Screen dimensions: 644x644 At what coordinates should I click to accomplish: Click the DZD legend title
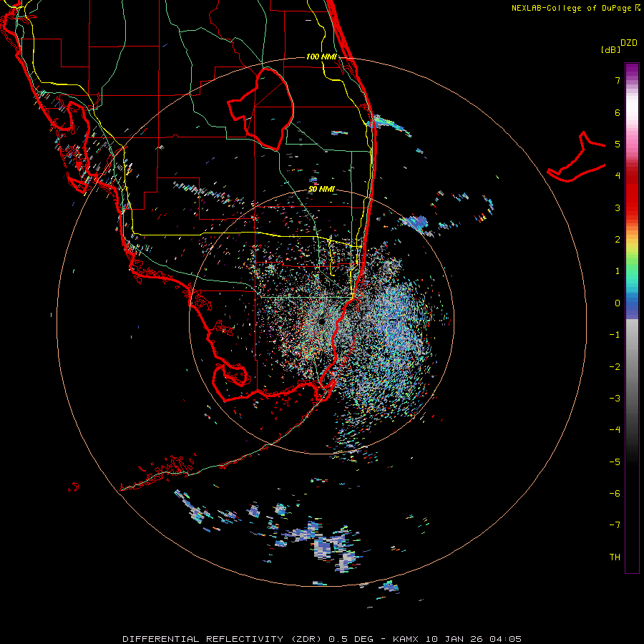[629, 43]
